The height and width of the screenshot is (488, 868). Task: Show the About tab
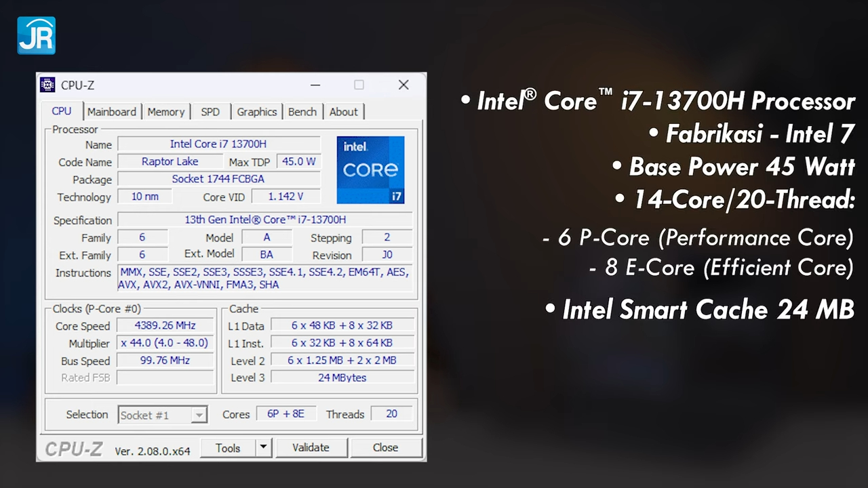(344, 112)
